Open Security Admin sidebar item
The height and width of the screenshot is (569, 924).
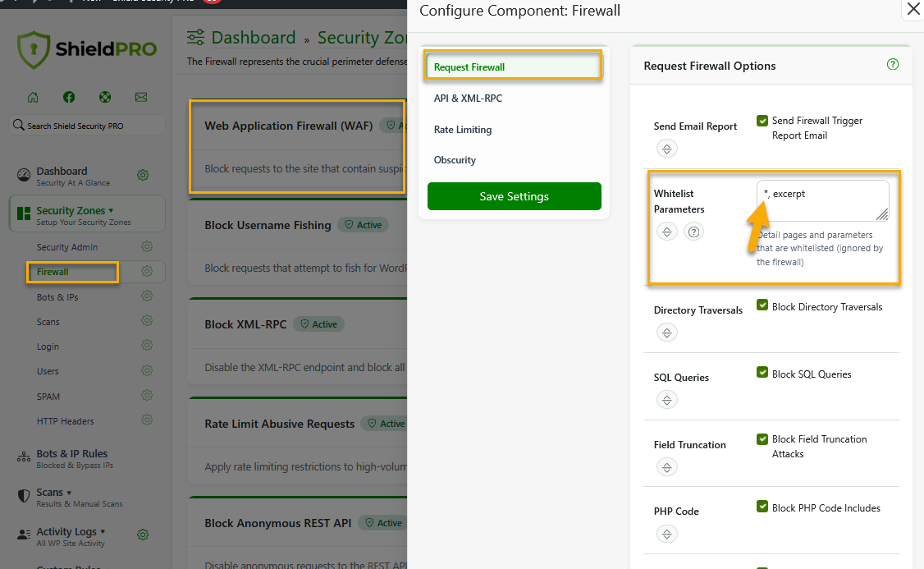click(67, 247)
